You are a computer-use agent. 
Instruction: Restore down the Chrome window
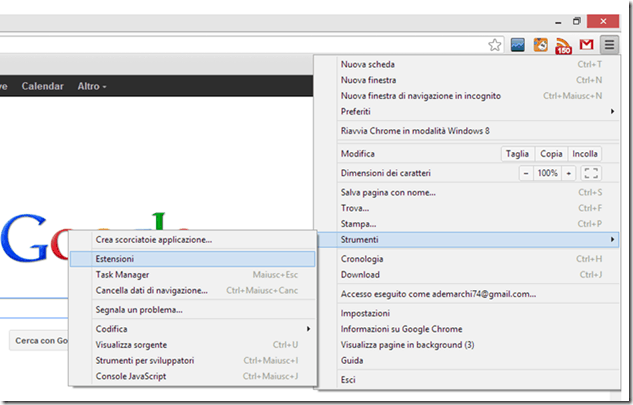click(577, 21)
